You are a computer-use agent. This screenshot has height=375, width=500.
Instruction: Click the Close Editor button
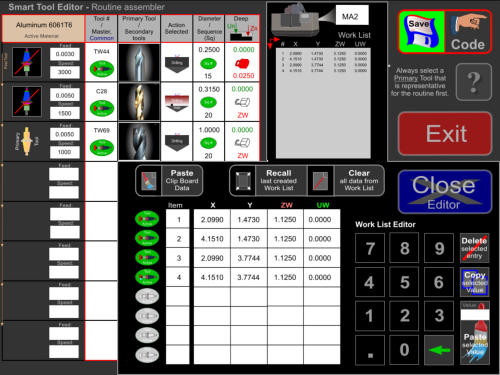tap(445, 192)
